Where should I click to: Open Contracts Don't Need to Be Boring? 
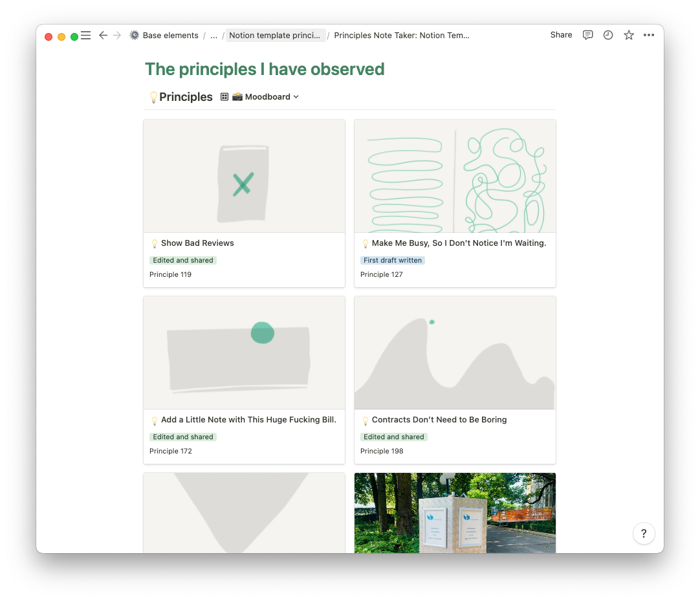(439, 420)
